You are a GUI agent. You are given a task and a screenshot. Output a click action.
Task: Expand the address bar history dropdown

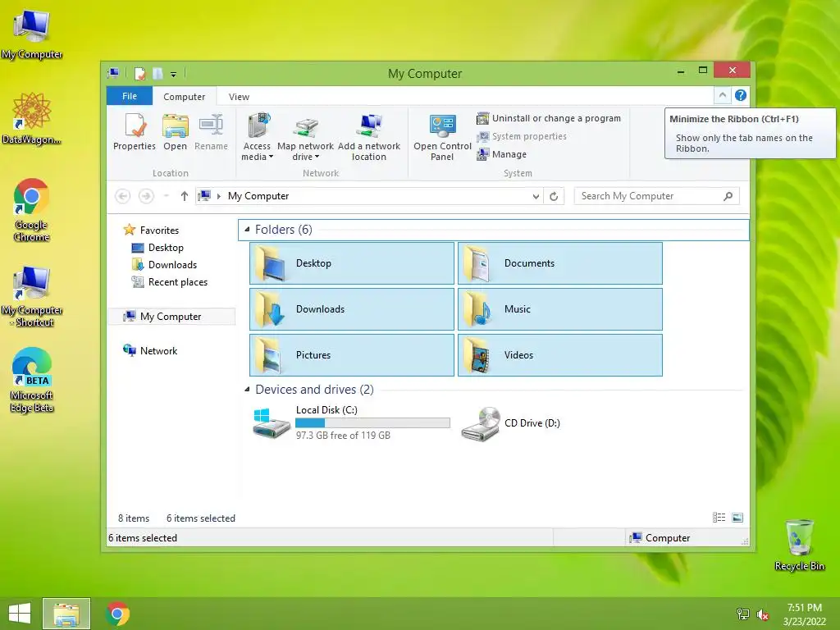pos(536,196)
